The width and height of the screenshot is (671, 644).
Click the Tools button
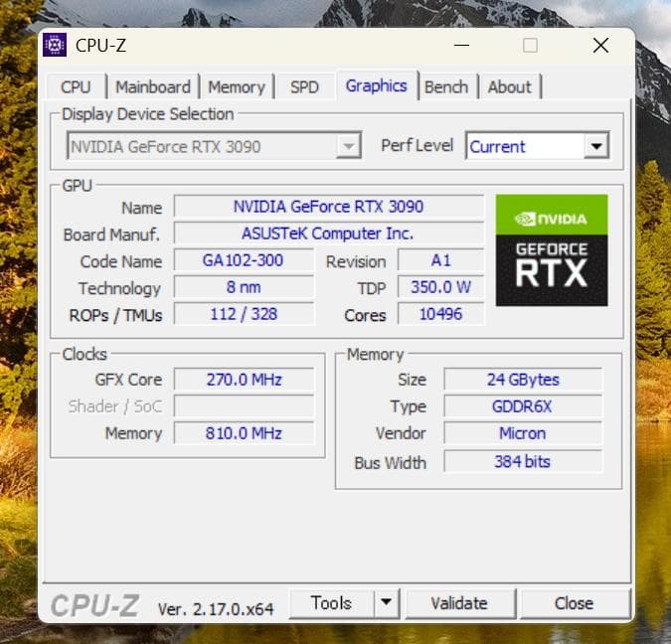(x=331, y=603)
